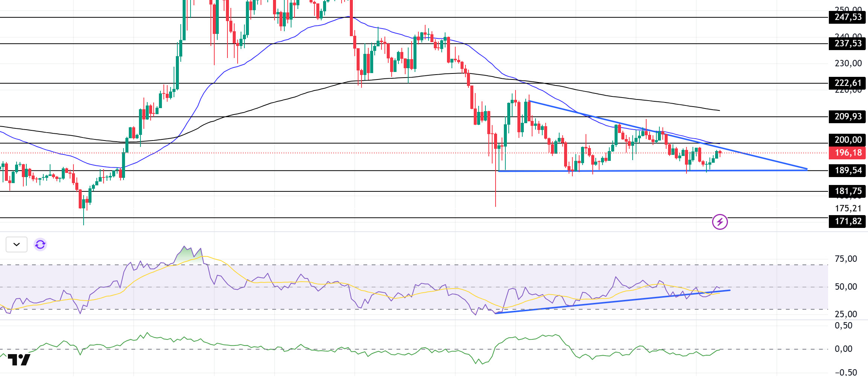868x382 pixels.
Task: Select the 189,54 price level label
Action: click(848, 171)
